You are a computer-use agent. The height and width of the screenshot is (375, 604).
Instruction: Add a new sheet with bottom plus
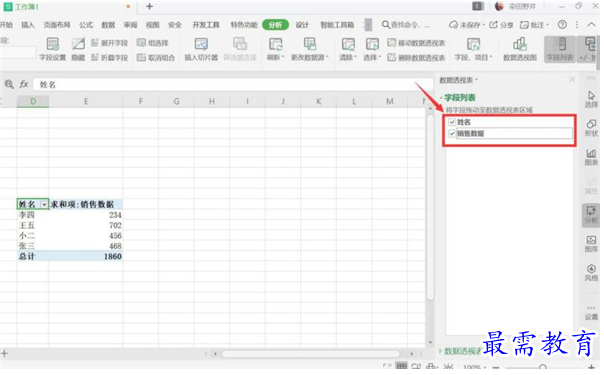click(4, 353)
